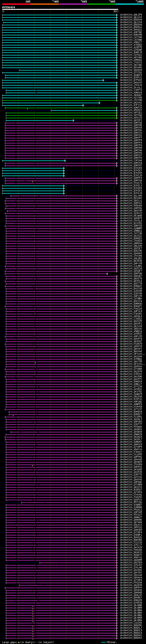The width and height of the screenshot is (146, 644).
Task: Click the UniRef100_P36907 hit name
Action: [131, 452]
